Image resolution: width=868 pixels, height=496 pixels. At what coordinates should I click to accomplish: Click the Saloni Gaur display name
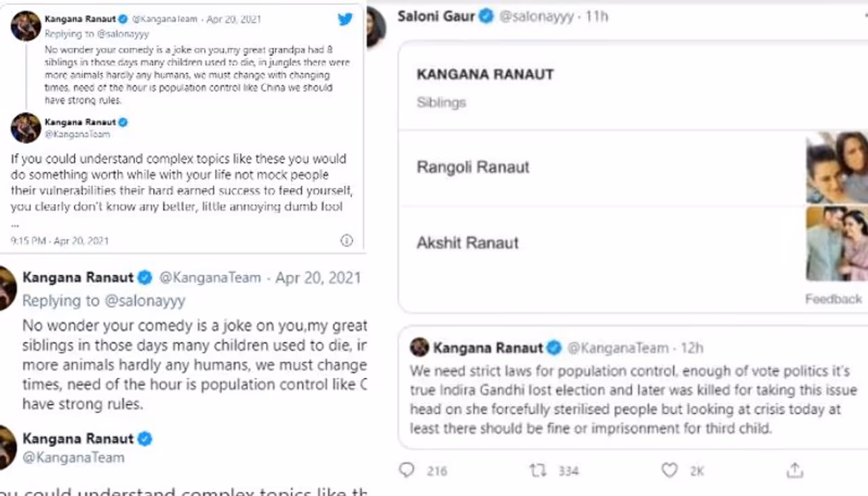436,16
